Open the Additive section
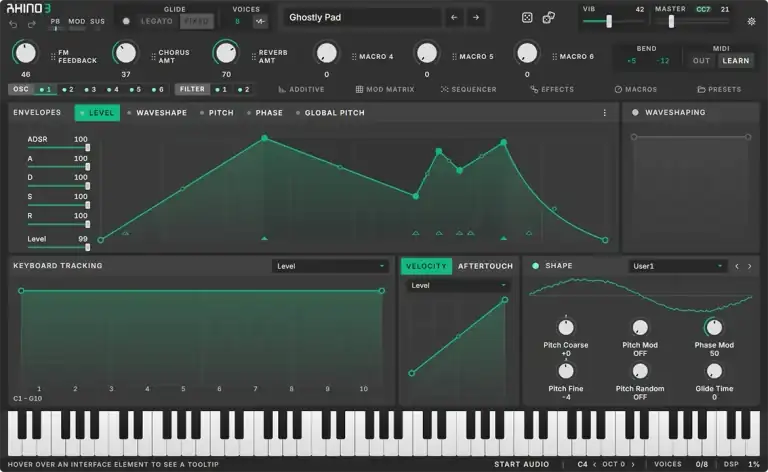 tap(301, 90)
